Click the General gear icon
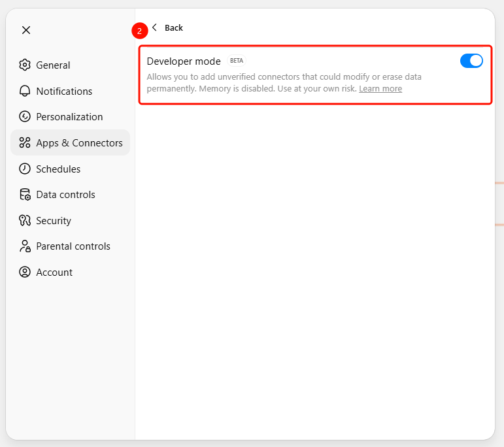Viewport: 504px width, 447px height. pyautogui.click(x=25, y=65)
